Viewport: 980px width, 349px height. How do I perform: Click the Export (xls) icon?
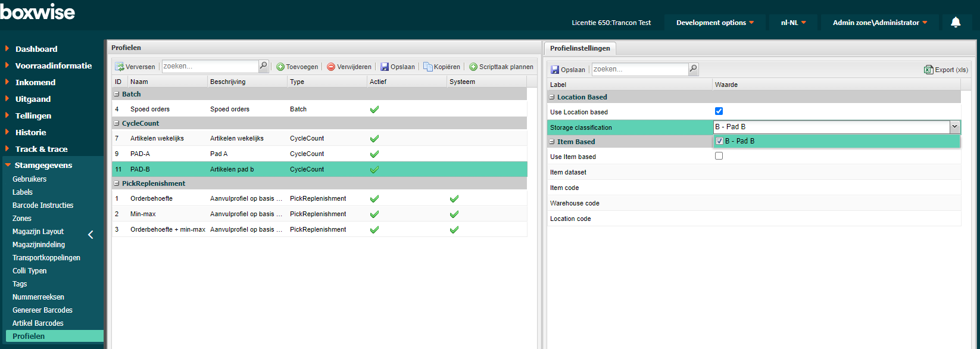[x=928, y=70]
